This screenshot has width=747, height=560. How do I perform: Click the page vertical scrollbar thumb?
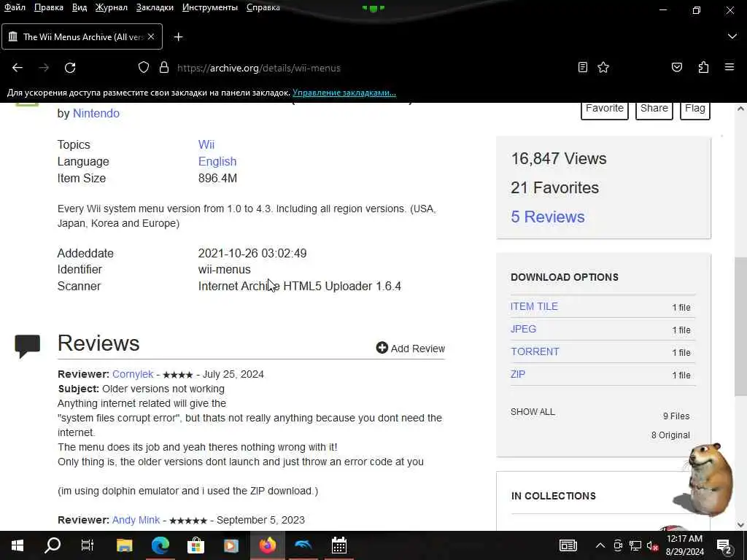click(x=740, y=326)
